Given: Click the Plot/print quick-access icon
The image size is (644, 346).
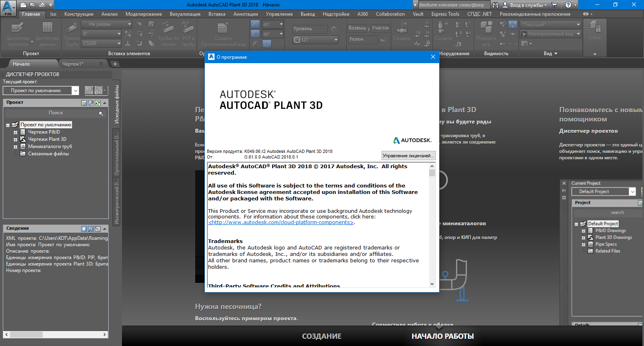Looking at the screenshot, I should click(42, 5).
